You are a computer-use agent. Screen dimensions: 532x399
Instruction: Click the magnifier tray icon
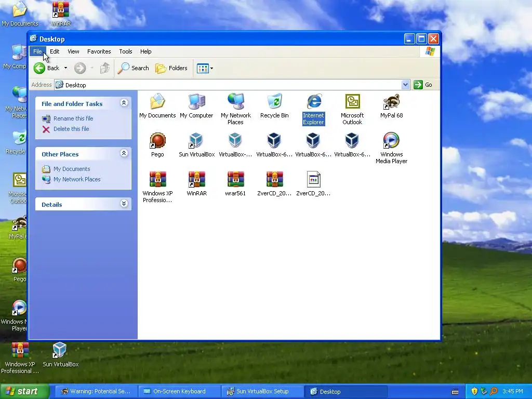[494, 392]
